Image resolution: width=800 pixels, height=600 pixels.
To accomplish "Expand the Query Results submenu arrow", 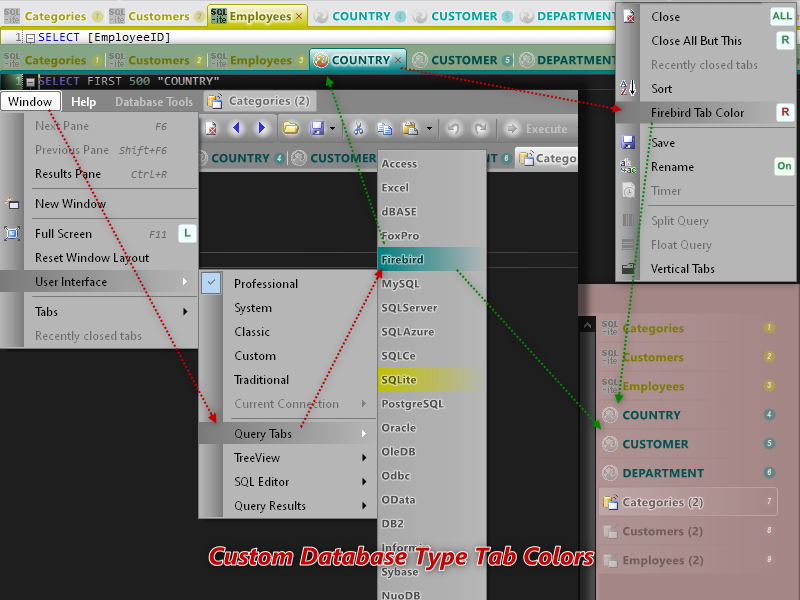I will 364,506.
